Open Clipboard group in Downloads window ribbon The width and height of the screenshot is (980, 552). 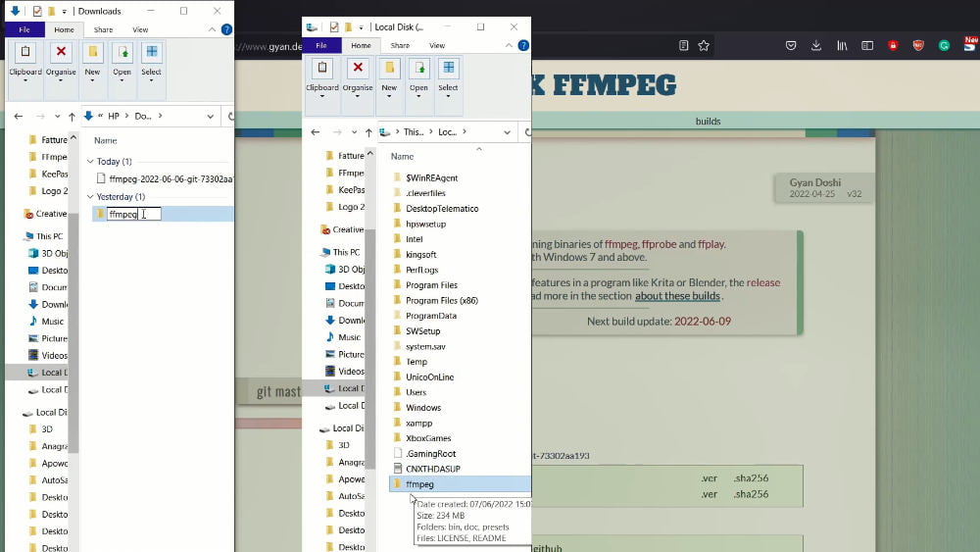pyautogui.click(x=25, y=63)
